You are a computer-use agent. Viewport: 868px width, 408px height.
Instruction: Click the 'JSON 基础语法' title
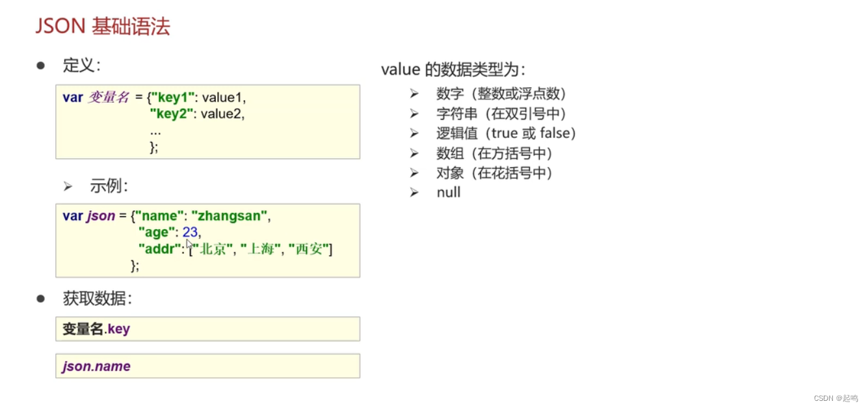pyautogui.click(x=102, y=27)
